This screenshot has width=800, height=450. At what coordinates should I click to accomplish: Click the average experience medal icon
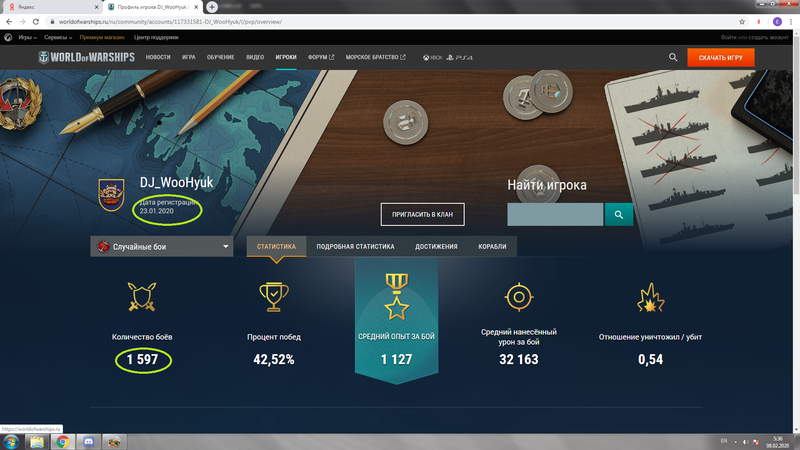(x=396, y=296)
